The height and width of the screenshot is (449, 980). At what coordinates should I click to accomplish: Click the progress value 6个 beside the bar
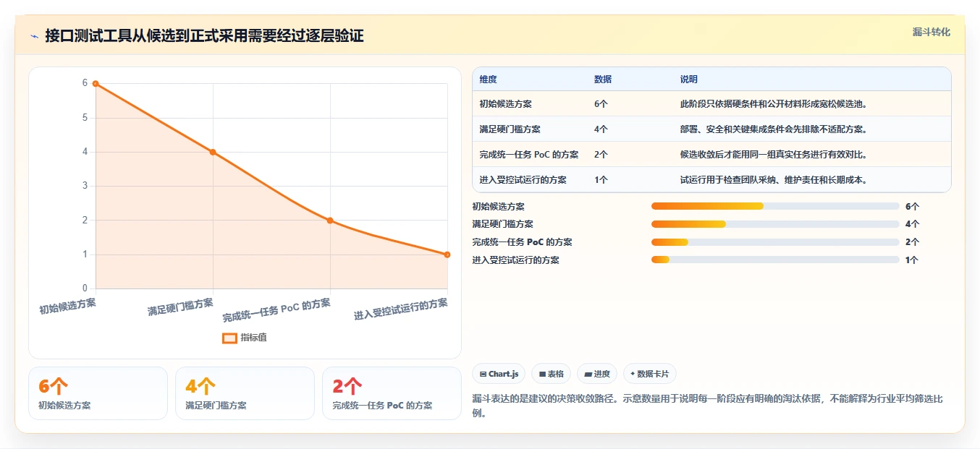(912, 206)
